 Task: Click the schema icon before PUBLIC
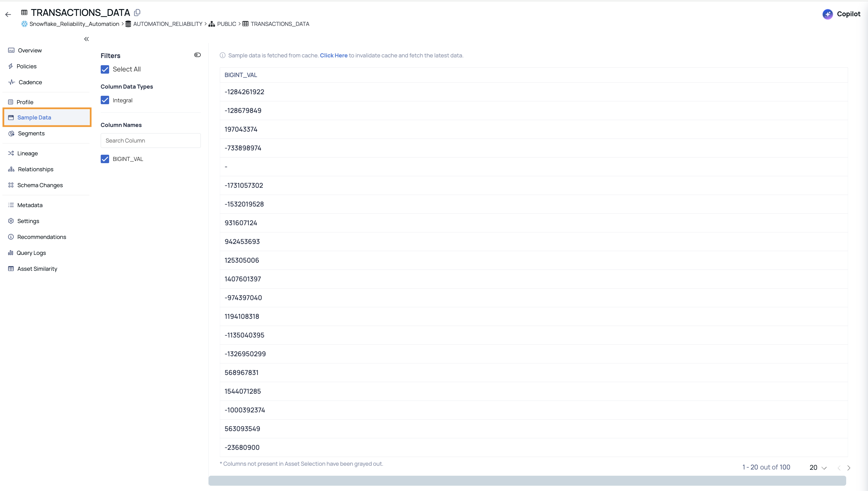pyautogui.click(x=212, y=24)
